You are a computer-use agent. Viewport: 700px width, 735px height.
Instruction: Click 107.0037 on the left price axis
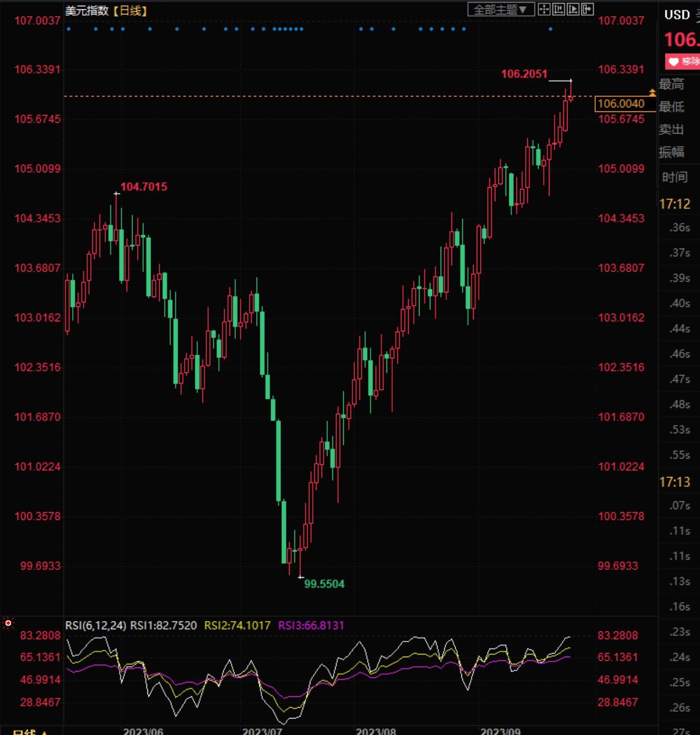point(37,21)
